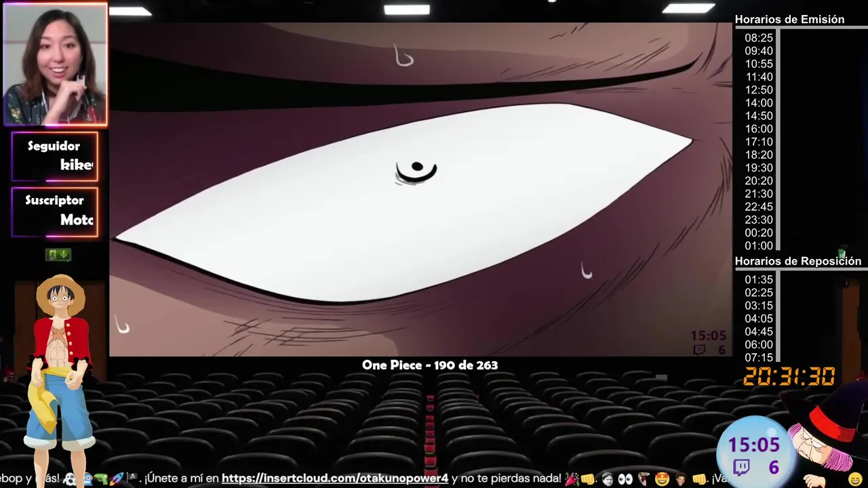Image resolution: width=868 pixels, height=488 pixels.
Task: Click the streamer webcam thumbnail
Action: pos(55,65)
